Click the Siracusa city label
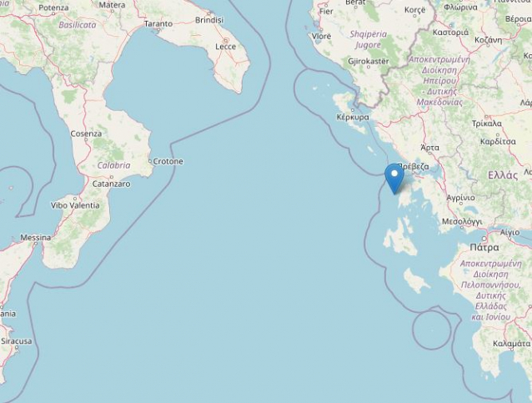 pyautogui.click(x=17, y=341)
